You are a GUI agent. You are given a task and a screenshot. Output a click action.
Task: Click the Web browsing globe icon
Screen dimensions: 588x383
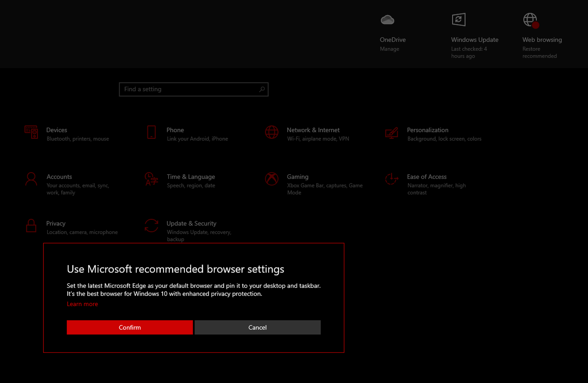pyautogui.click(x=531, y=20)
